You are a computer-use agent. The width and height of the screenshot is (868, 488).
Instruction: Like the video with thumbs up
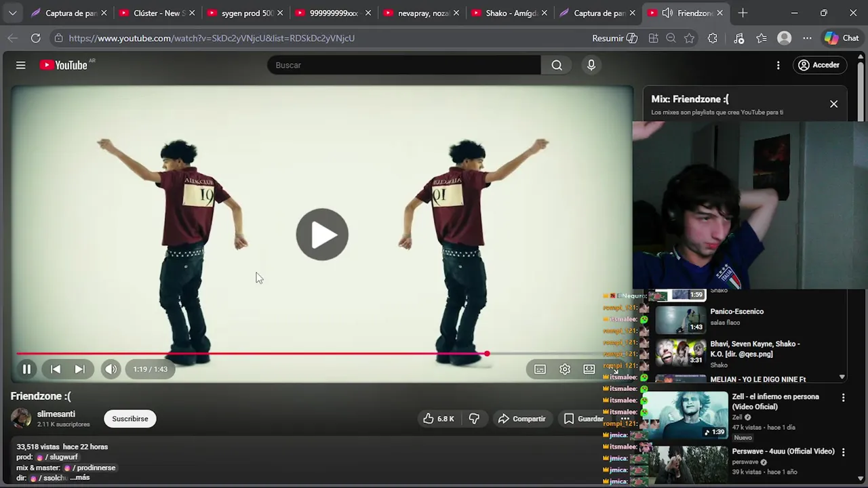tap(439, 419)
